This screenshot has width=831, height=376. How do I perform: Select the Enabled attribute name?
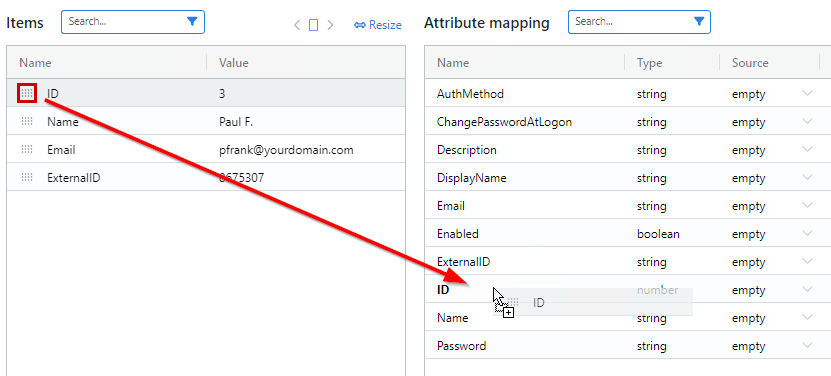tap(457, 234)
